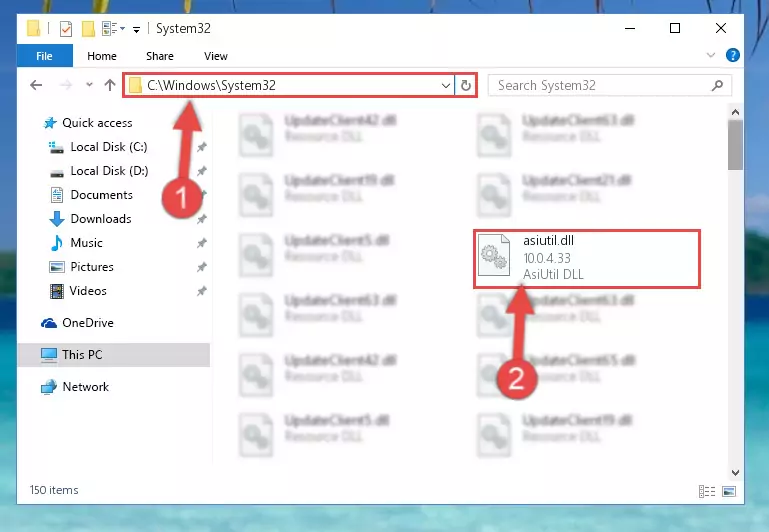This screenshot has width=769, height=532.
Task: Select the asiutil.dll file
Action: (x=587, y=258)
